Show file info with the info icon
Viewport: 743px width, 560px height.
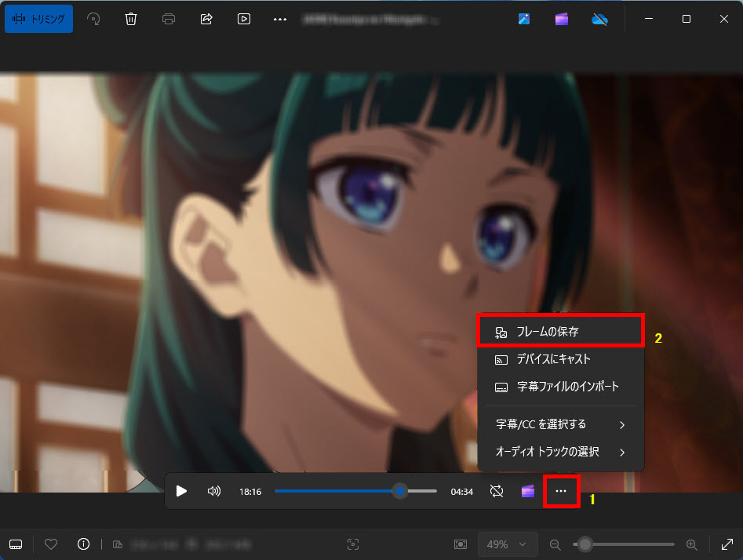point(83,544)
